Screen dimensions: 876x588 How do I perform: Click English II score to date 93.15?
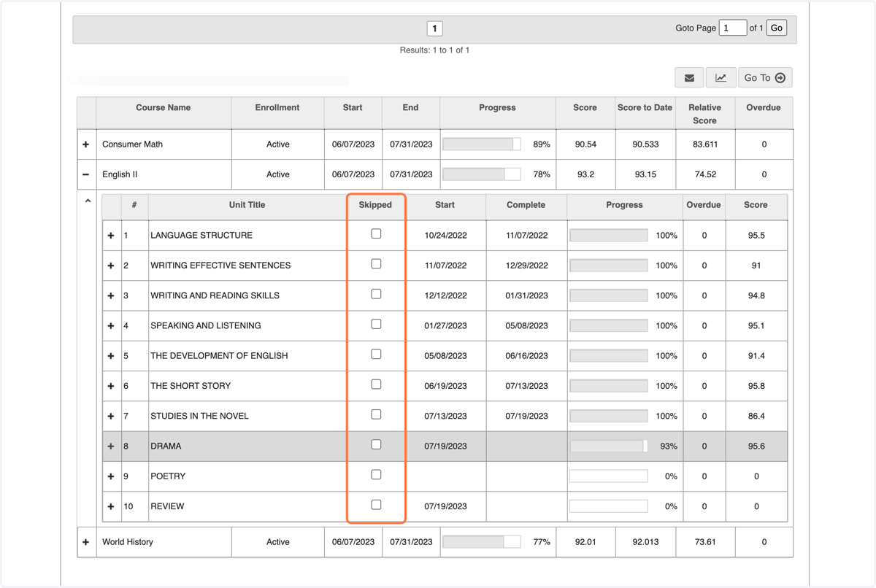point(645,174)
